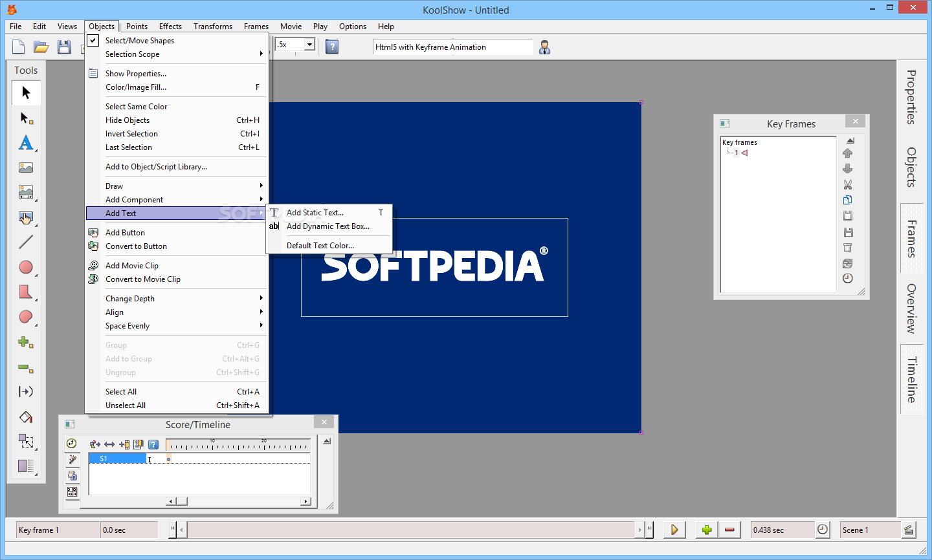932x560 pixels.
Task: Open the blue help question icon in toolbar
Action: pos(332,47)
